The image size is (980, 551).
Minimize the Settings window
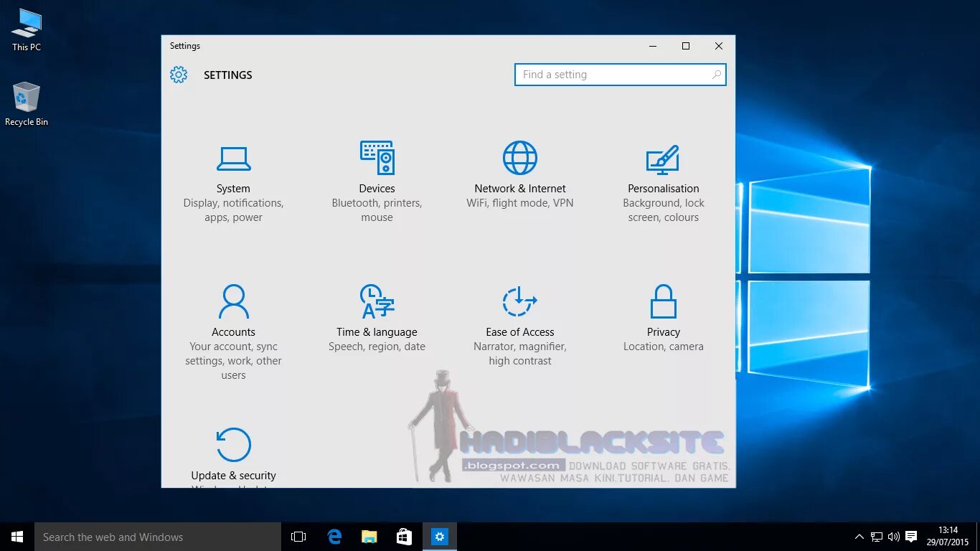click(653, 46)
